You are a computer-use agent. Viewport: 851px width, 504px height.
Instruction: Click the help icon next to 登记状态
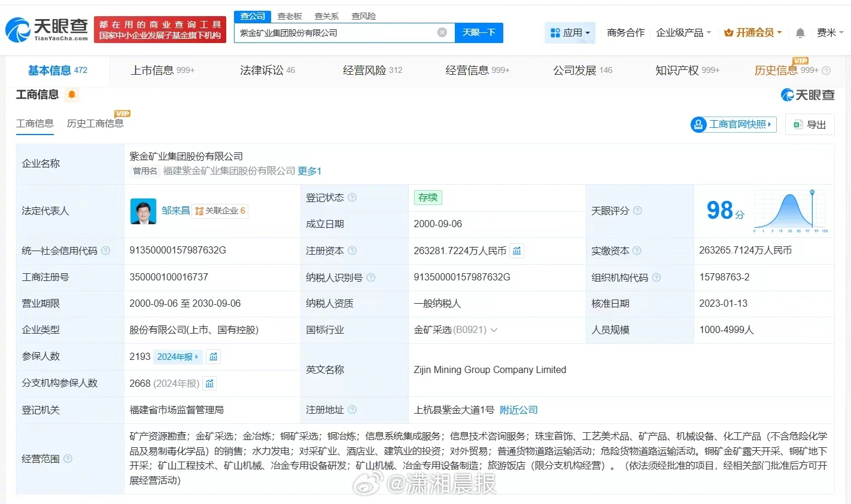[352, 197]
